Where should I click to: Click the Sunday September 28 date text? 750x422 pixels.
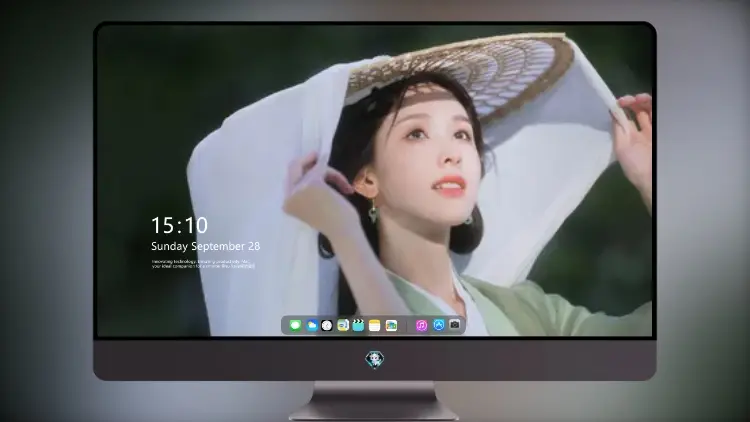point(206,246)
